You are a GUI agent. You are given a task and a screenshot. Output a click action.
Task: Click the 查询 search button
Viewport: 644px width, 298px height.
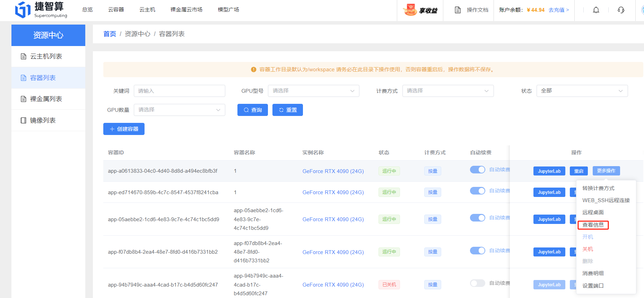click(x=253, y=110)
